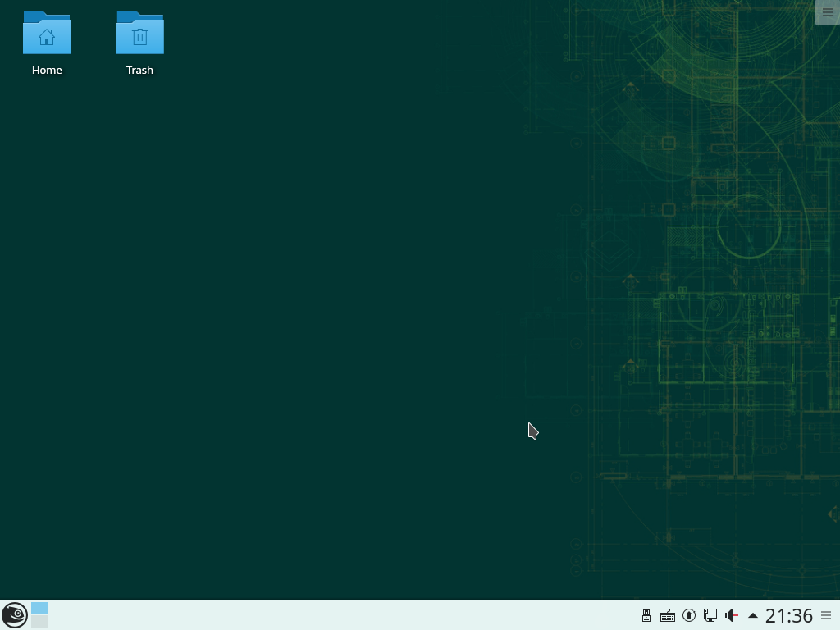840x630 pixels.
Task: Click the keyboard layout indicator
Action: 668,615
